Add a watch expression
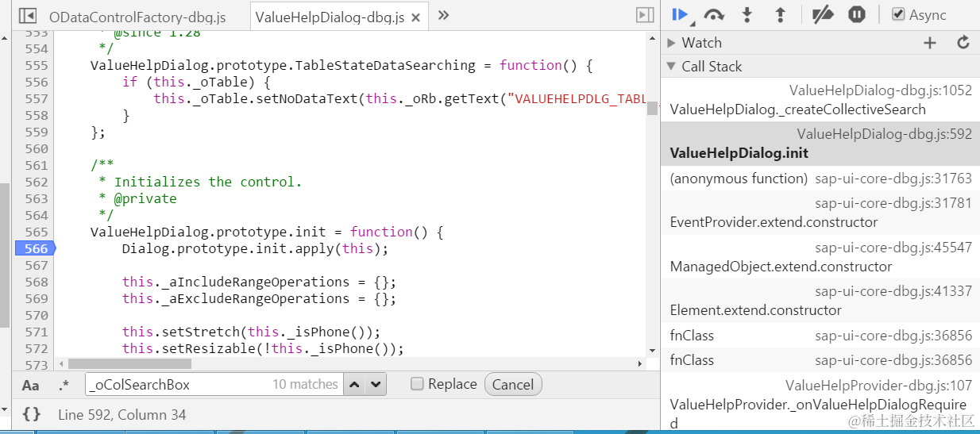The width and height of the screenshot is (980, 434). [930, 43]
